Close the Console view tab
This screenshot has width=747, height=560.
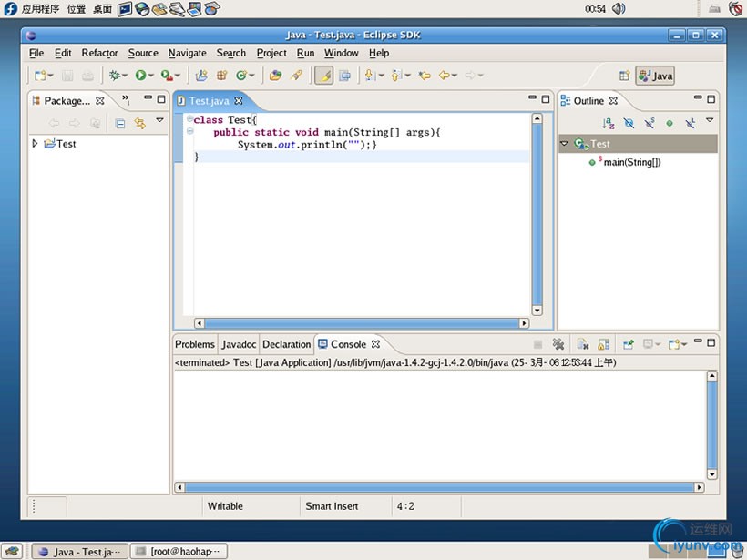[x=376, y=344]
